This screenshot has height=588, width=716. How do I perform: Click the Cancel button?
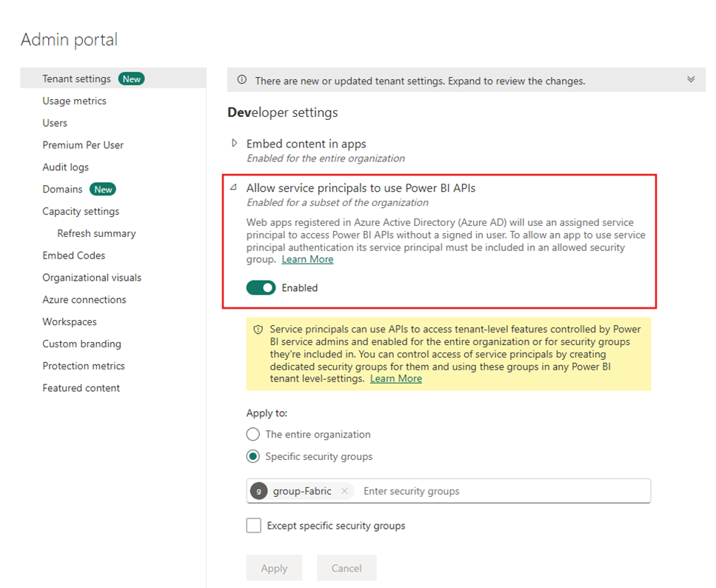(x=346, y=568)
